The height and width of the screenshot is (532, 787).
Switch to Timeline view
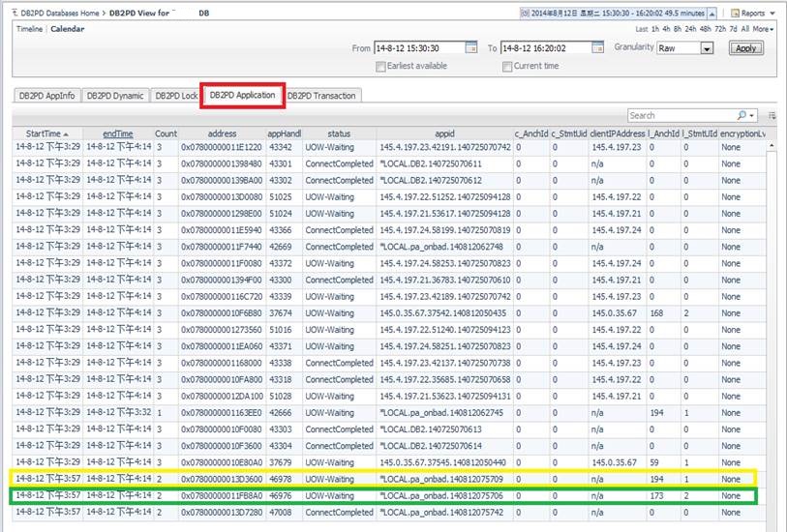point(31,29)
